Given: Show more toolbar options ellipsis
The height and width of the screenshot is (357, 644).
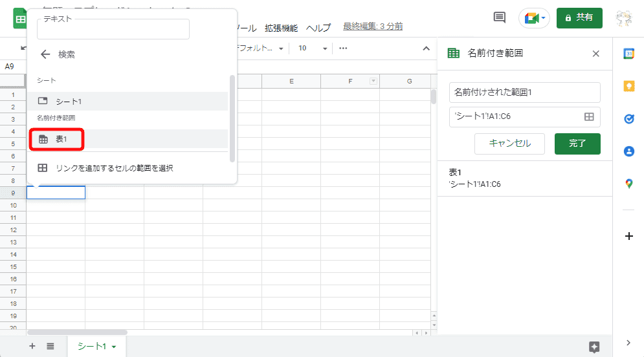Looking at the screenshot, I should point(343,49).
